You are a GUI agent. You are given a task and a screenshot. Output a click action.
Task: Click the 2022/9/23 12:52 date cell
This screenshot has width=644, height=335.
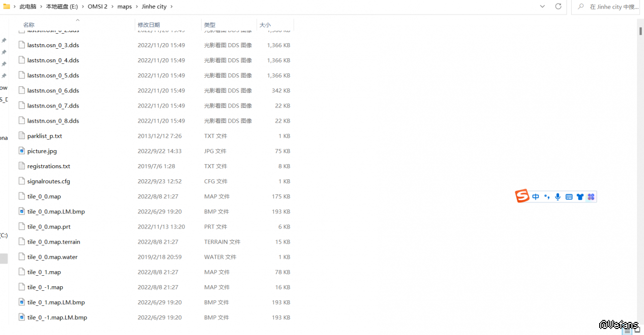click(x=160, y=181)
